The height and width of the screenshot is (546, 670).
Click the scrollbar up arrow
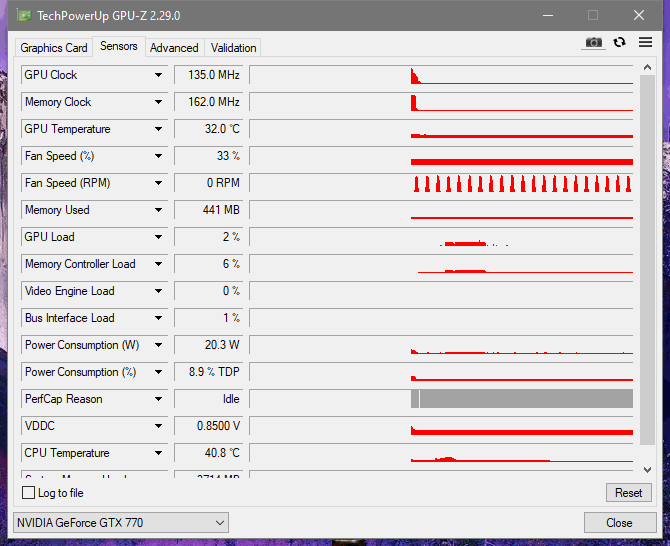(647, 68)
